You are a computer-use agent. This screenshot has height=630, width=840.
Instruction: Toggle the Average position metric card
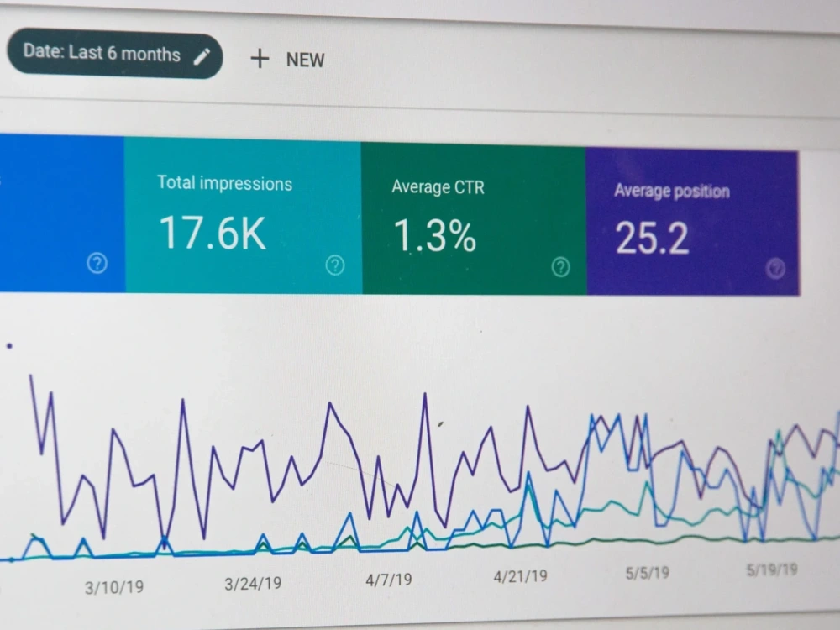(x=693, y=223)
